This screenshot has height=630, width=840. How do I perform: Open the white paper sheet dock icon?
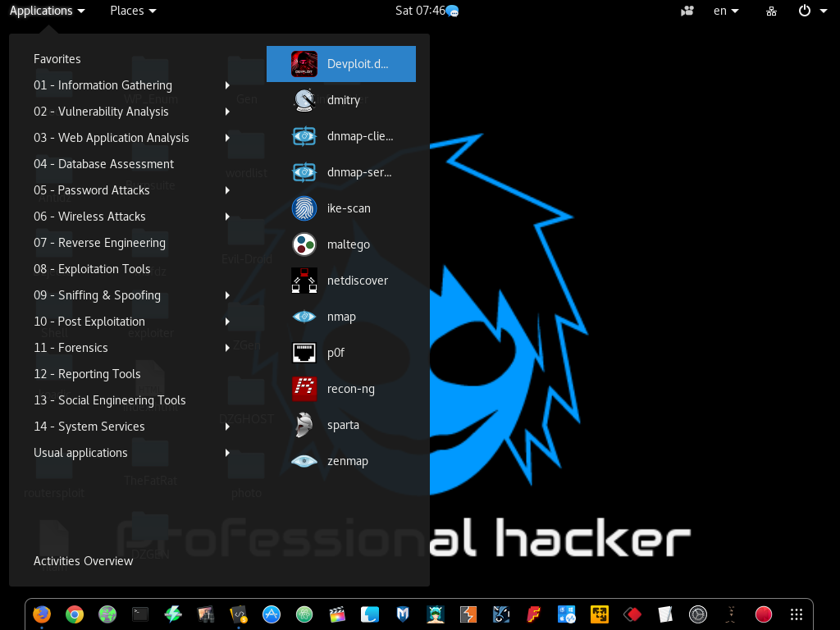[665, 614]
